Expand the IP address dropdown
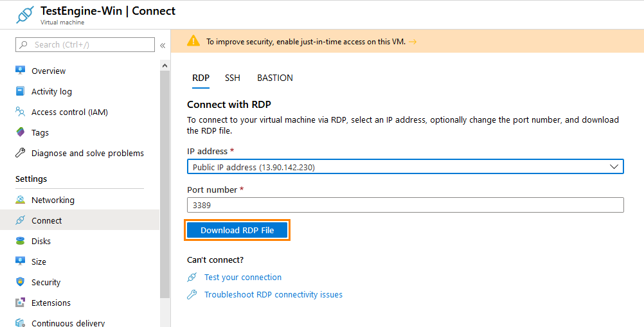Image resolution: width=644 pixels, height=327 pixels. pos(406,166)
